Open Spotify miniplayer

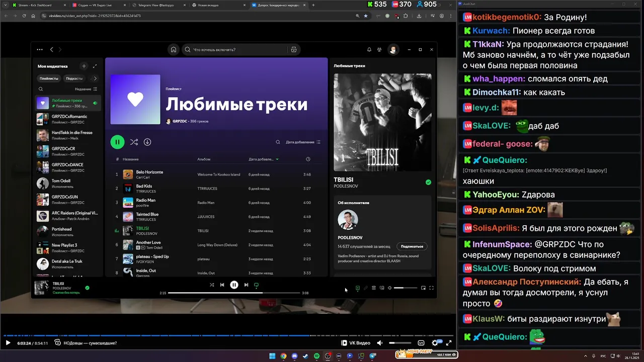pyautogui.click(x=423, y=288)
